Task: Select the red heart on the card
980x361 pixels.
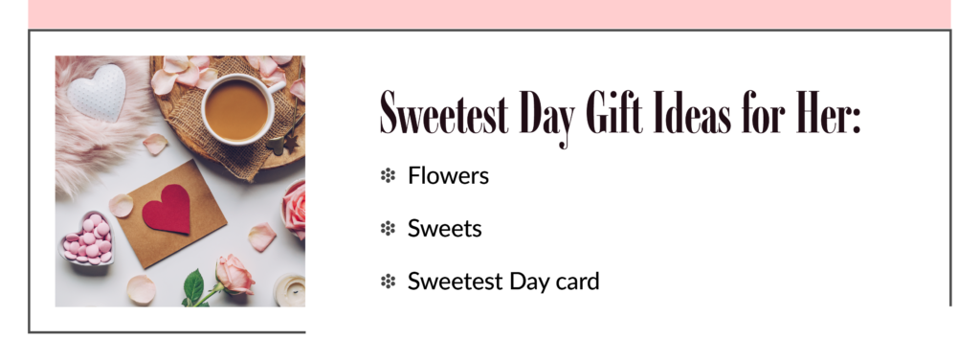Action: tap(167, 210)
